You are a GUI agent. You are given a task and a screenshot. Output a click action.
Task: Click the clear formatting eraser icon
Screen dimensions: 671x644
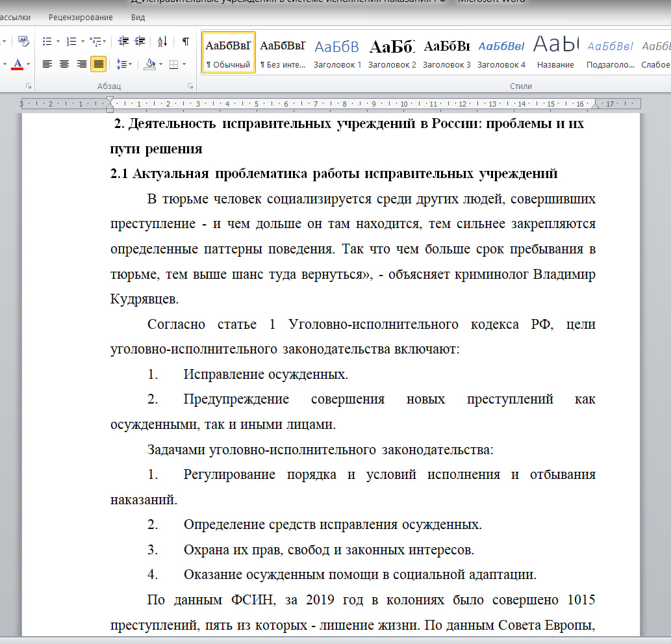23,42
